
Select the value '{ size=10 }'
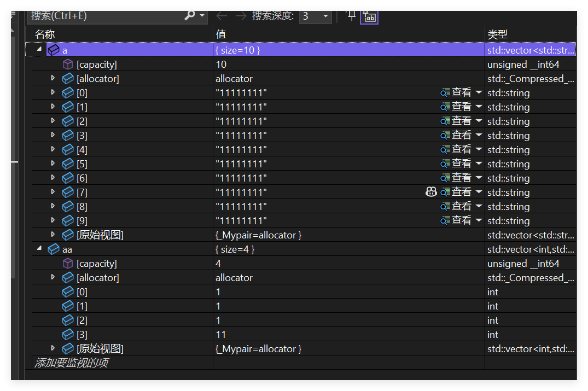tap(238, 50)
